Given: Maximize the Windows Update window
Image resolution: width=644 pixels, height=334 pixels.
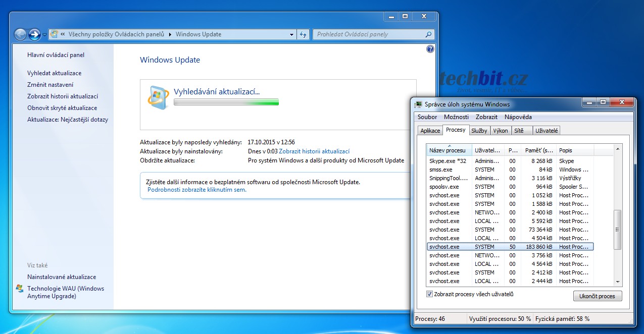Looking at the screenshot, I should pos(405,16).
